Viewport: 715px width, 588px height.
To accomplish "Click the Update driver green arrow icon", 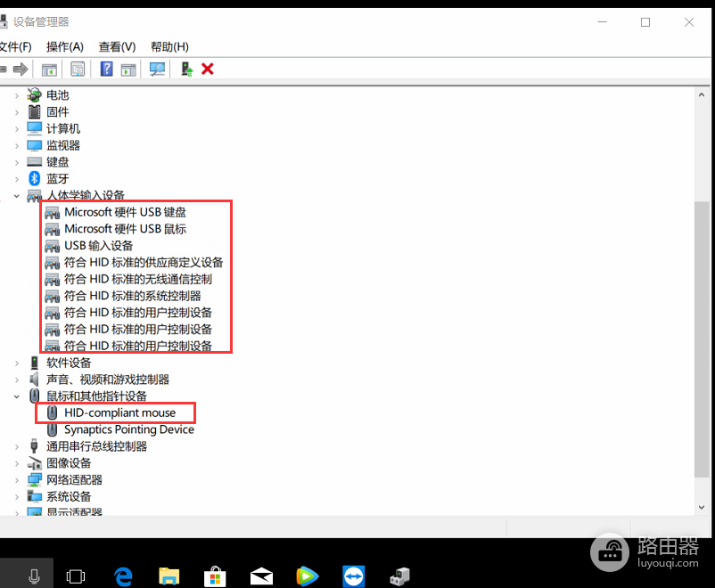I will [187, 69].
